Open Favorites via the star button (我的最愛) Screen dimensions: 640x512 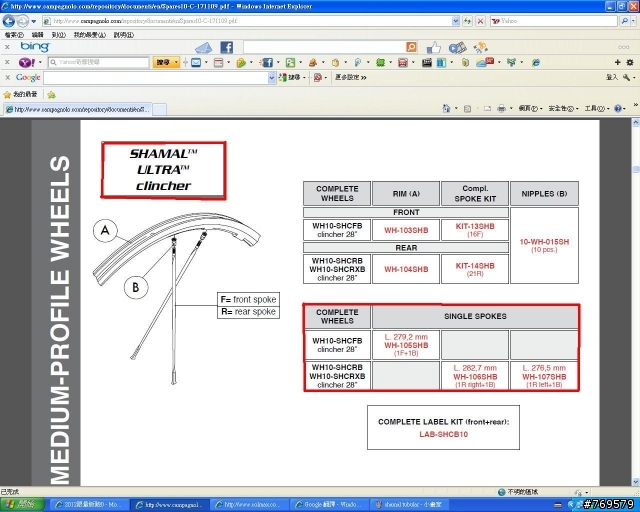pos(20,95)
